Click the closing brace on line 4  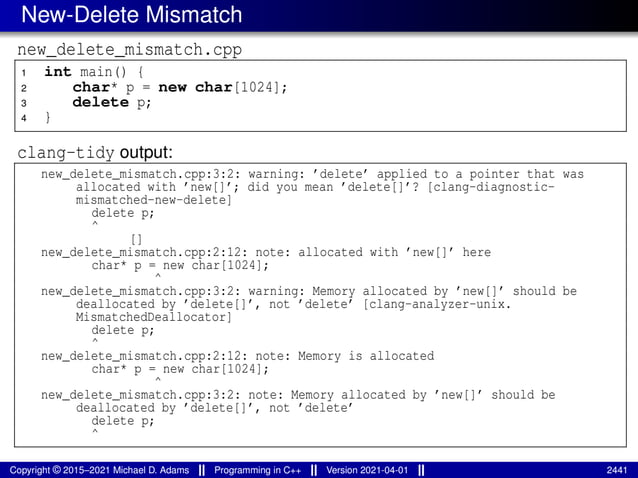48,118
